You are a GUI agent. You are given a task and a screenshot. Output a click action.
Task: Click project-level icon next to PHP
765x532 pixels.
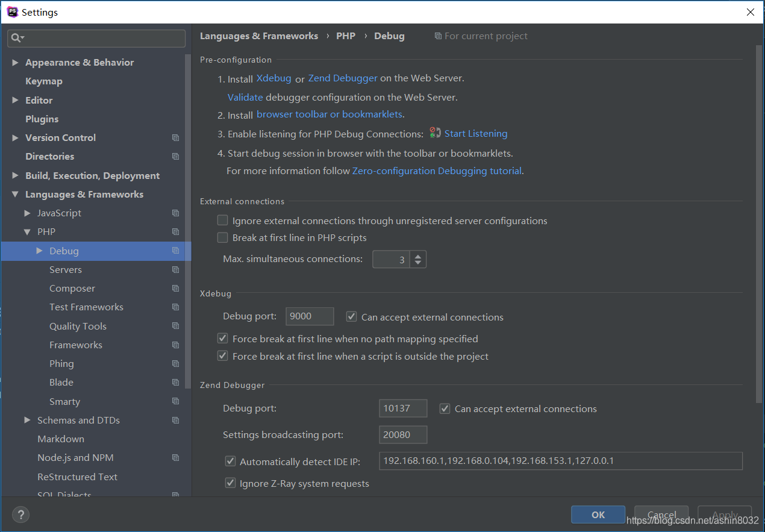pos(175,232)
